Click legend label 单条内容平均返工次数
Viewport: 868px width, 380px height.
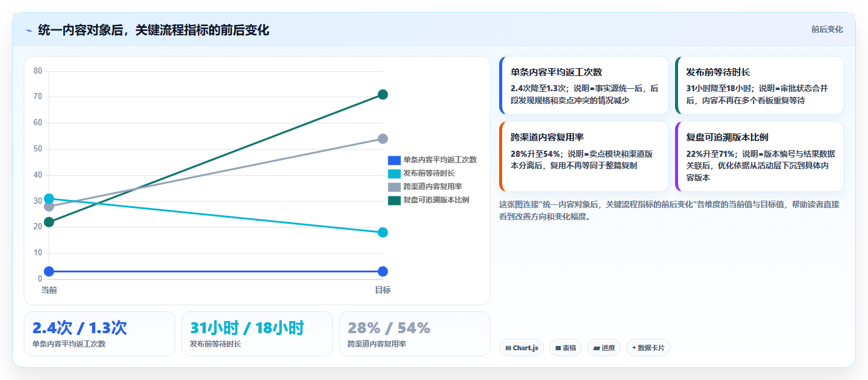(440, 160)
